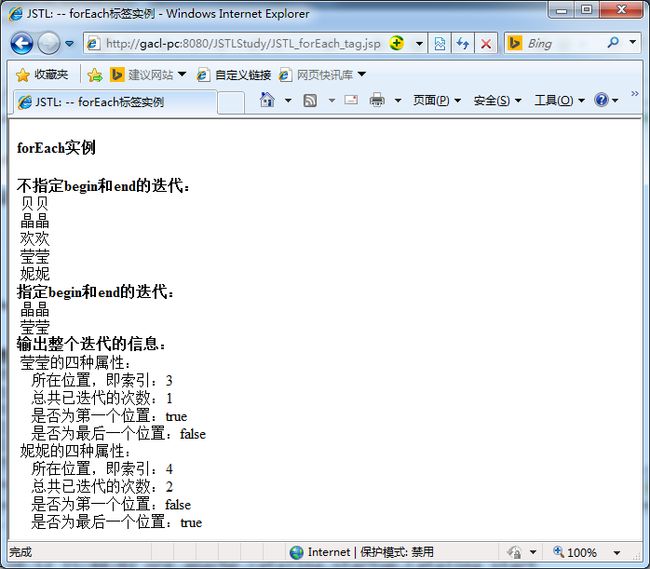Viewport: 650px width, 569px height.
Task: Click the magnifier search icon
Action: coord(613,42)
